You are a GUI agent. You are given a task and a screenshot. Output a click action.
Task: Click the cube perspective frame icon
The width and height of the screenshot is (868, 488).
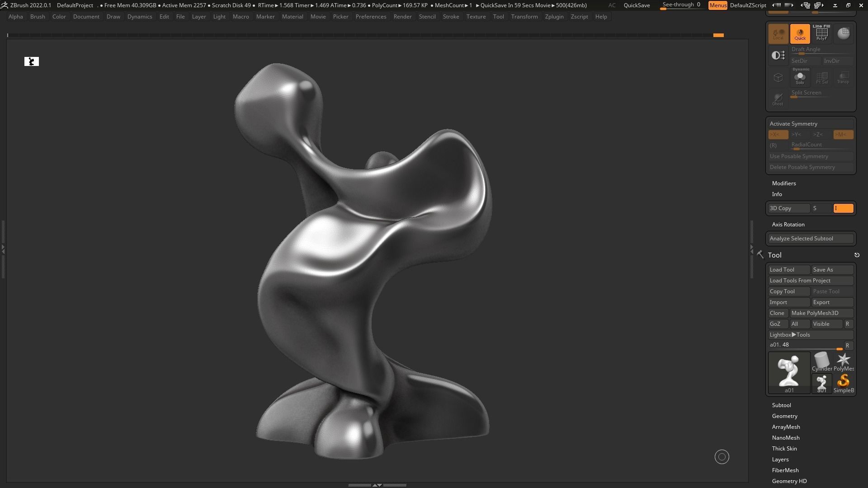778,77
